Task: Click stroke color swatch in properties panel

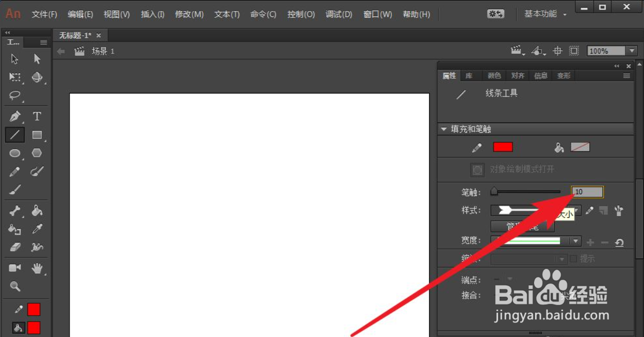Action: pos(503,147)
